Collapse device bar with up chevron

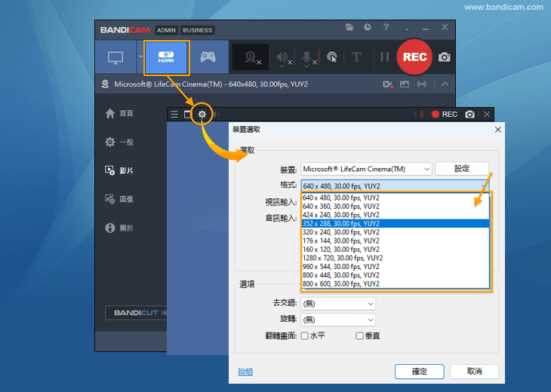[x=445, y=84]
